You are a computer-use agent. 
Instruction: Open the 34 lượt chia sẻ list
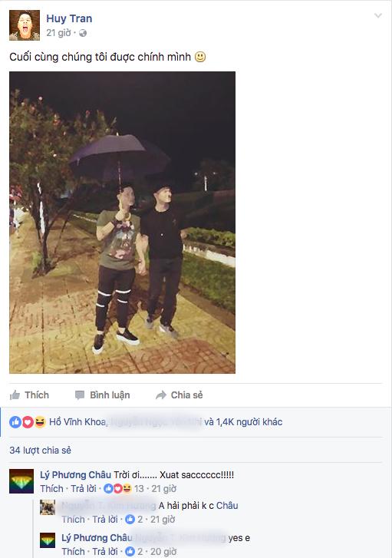40,451
